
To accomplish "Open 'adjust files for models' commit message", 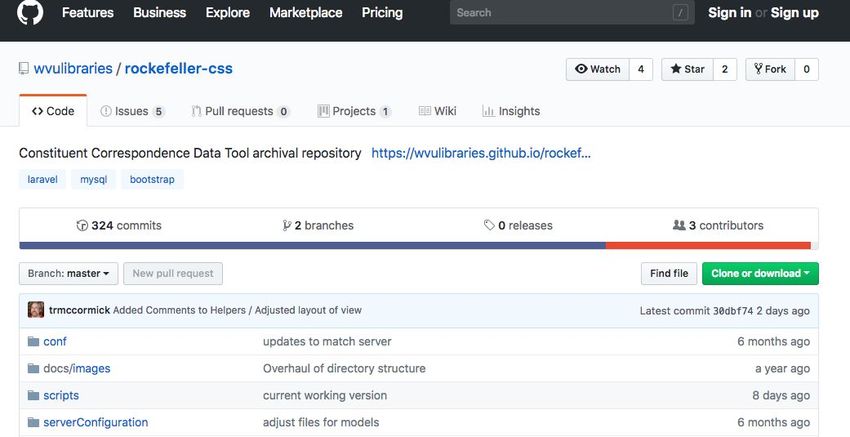I will 321,422.
